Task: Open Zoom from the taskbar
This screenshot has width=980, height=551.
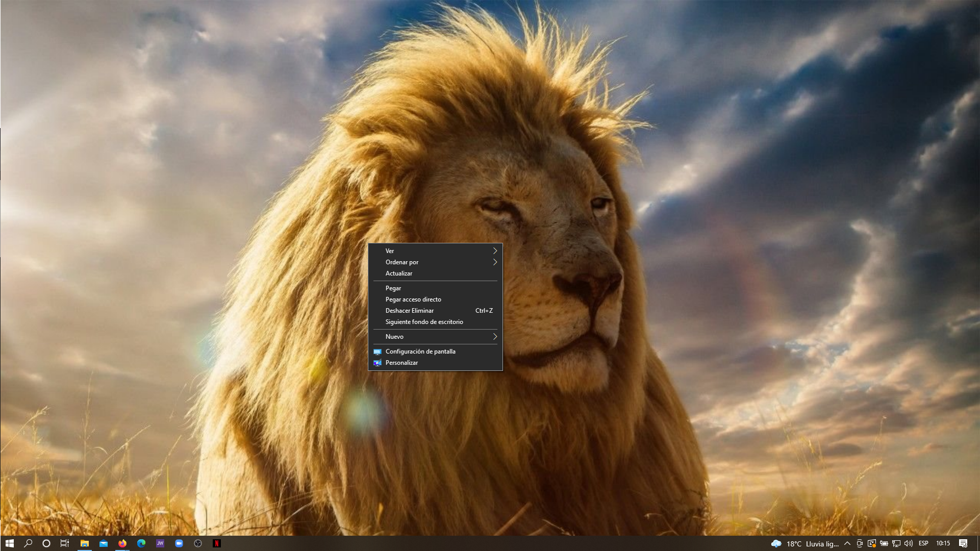Action: 179,543
